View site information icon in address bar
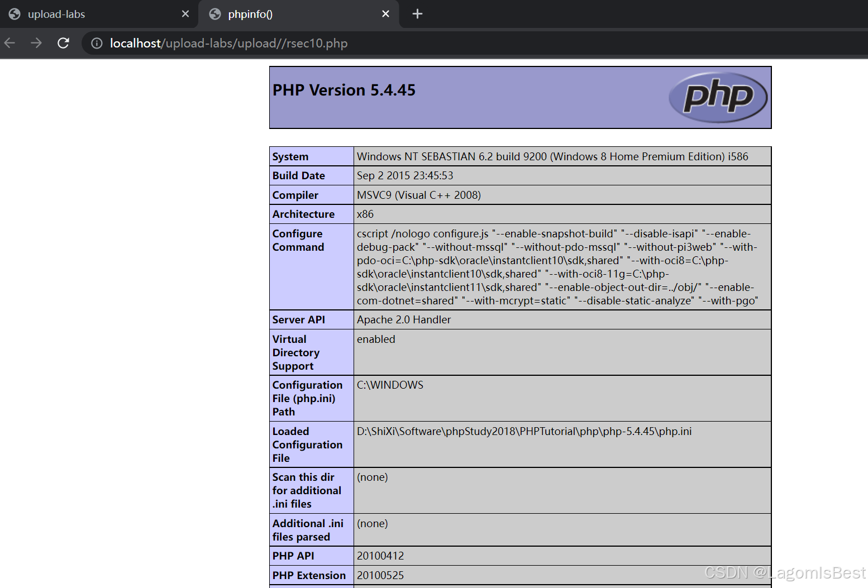The height and width of the screenshot is (588, 868). click(x=97, y=43)
